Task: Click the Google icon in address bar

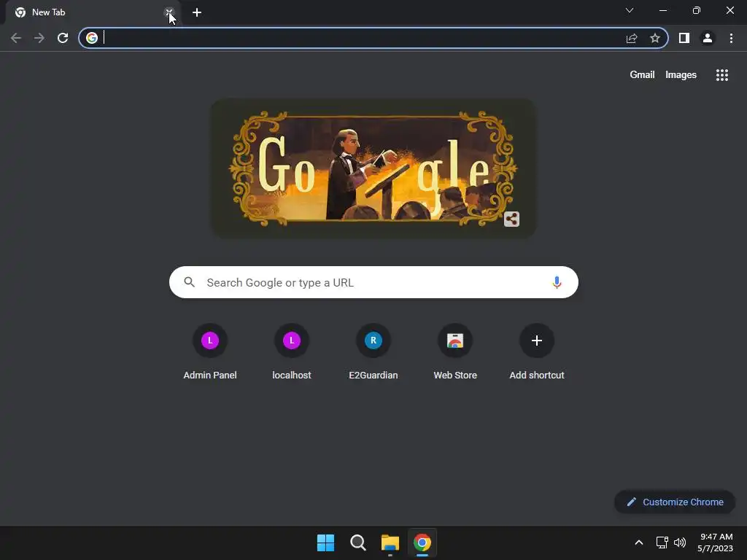Action: point(92,38)
